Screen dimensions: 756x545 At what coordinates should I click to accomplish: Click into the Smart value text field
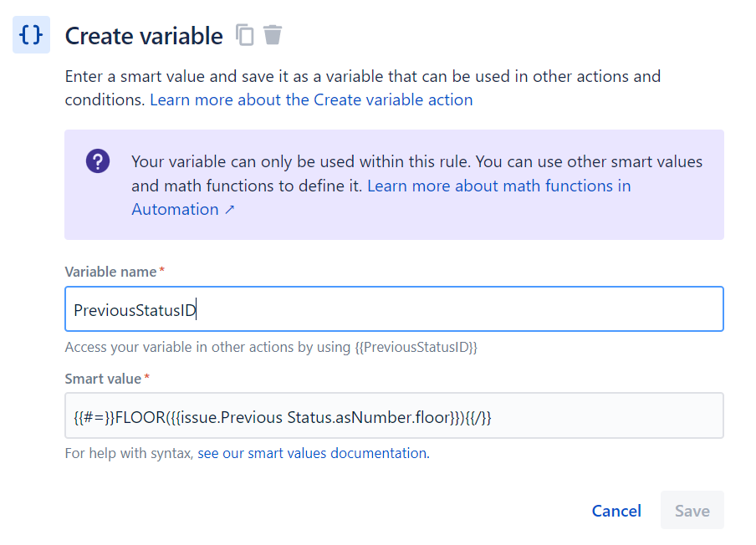[x=393, y=416]
